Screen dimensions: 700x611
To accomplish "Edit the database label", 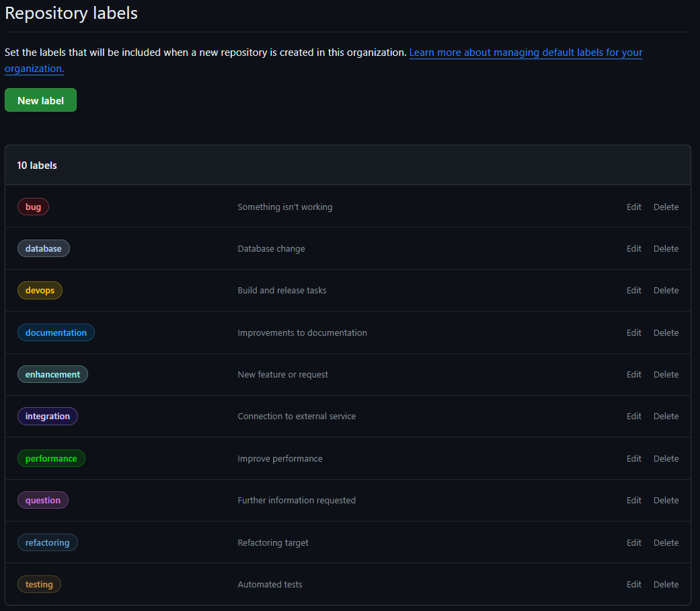I will coord(633,248).
